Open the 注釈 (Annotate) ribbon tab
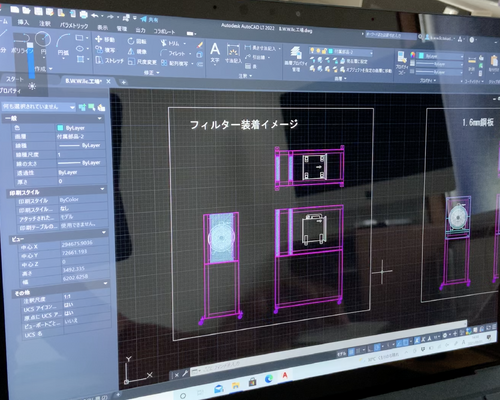500x400 pixels. (44, 24)
